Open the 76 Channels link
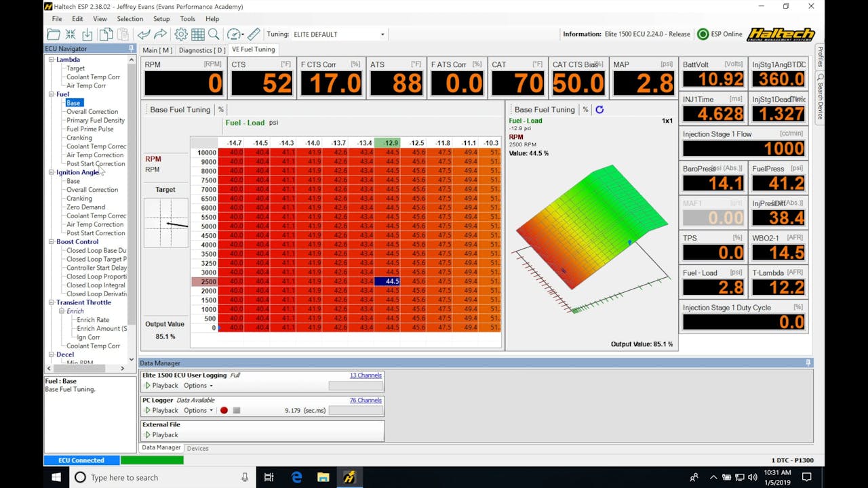This screenshot has width=868, height=488. 366,400
